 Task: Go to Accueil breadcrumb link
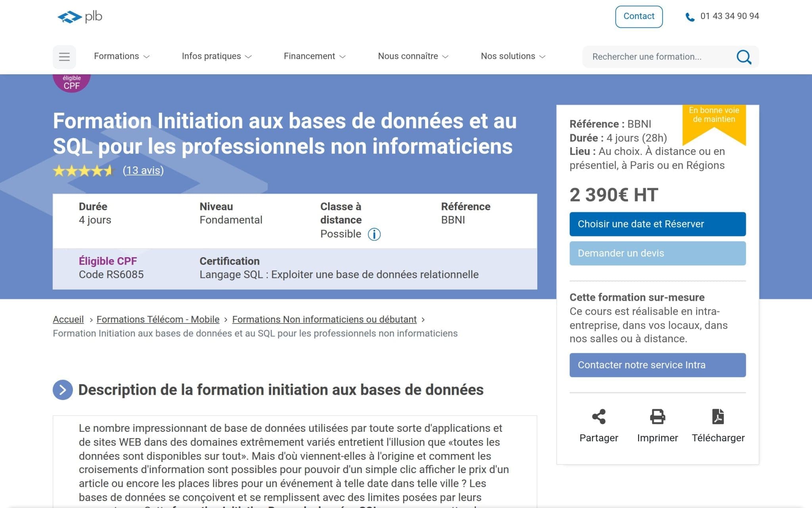(68, 319)
